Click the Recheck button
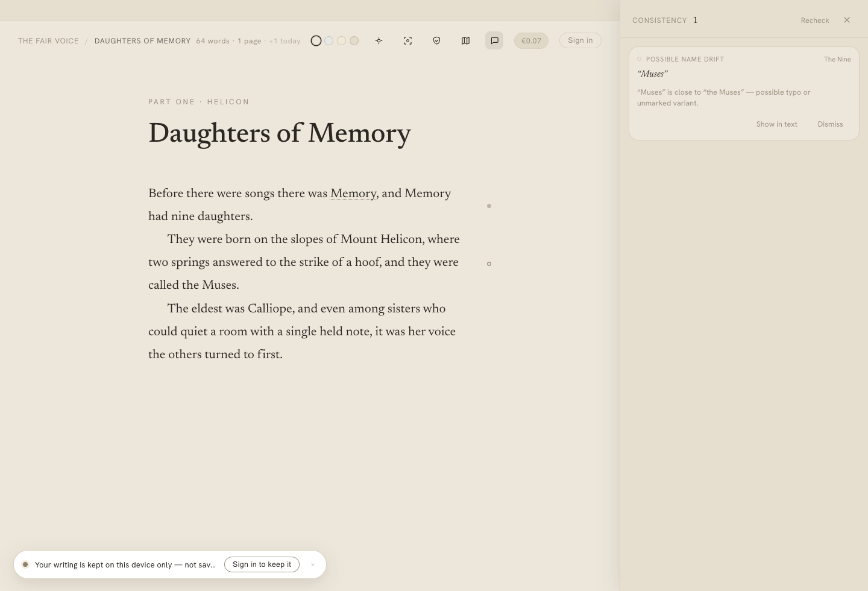This screenshot has width=868, height=591. 815,21
